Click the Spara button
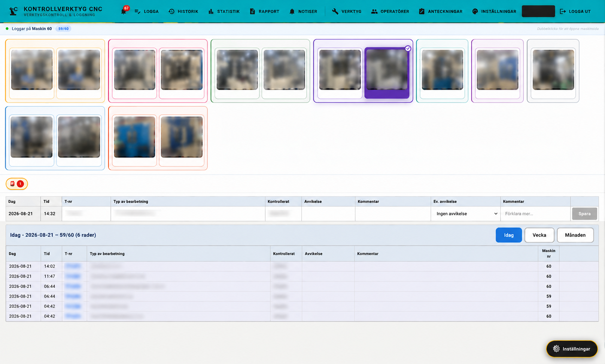The height and width of the screenshot is (364, 605). click(x=584, y=214)
